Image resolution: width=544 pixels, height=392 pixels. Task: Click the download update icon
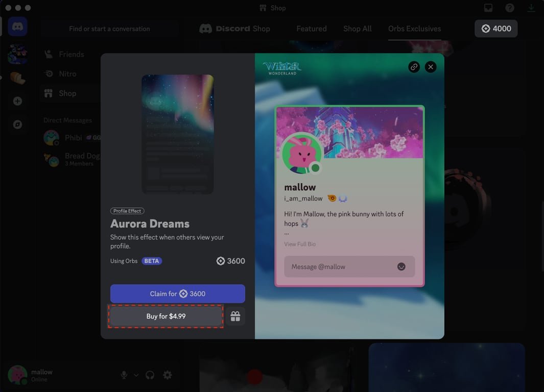531,8
